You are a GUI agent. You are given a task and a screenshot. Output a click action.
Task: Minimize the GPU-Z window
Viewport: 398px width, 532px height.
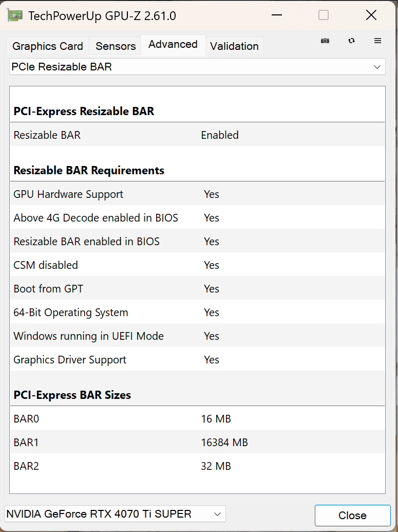(277, 15)
